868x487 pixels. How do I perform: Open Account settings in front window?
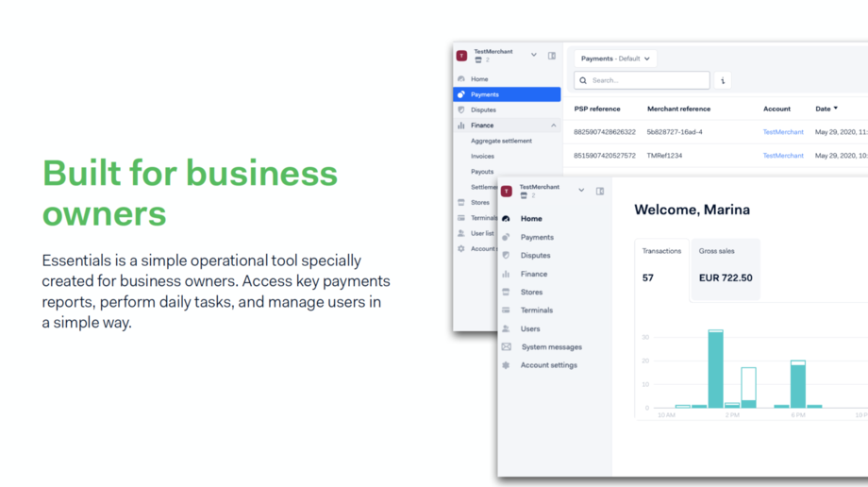[x=548, y=365]
